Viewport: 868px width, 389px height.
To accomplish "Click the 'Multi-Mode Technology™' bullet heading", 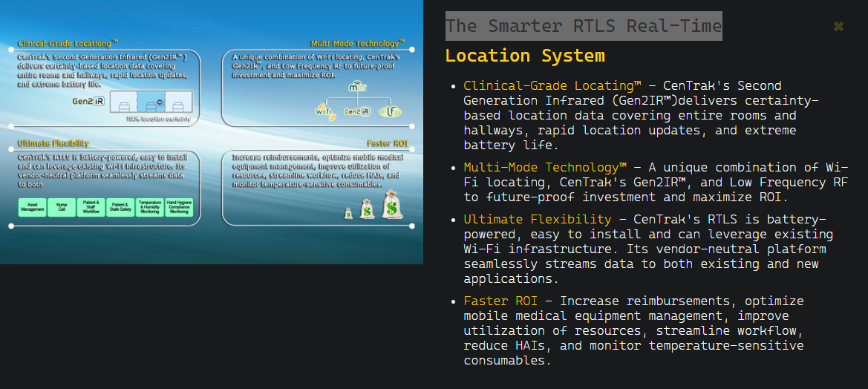I will [x=545, y=167].
